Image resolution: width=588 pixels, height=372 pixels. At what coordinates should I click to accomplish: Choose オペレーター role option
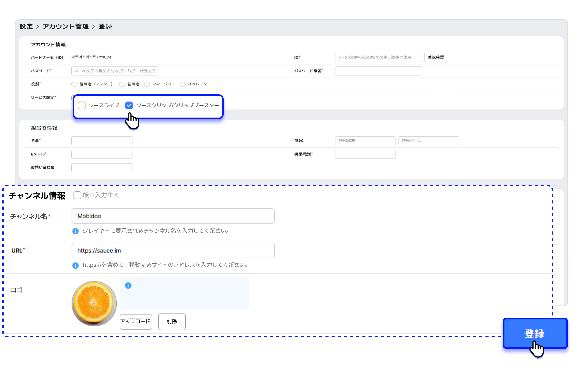[183, 84]
